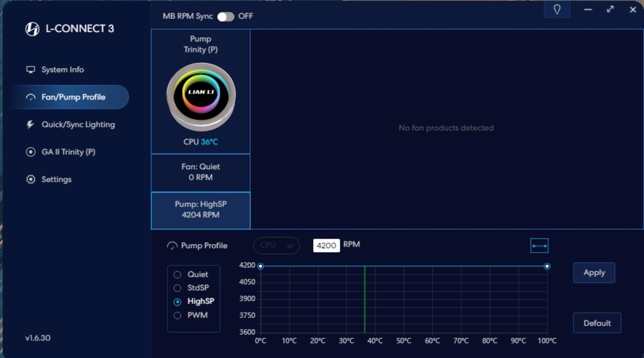Select the Pump Trinity (P) device card
Viewport: 644px width, 358px height.
coord(201,91)
